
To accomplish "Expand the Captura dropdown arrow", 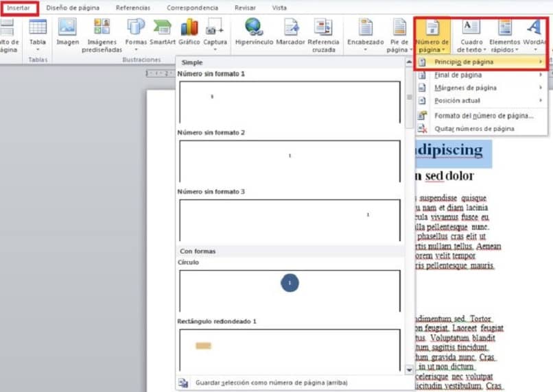I will point(215,49).
